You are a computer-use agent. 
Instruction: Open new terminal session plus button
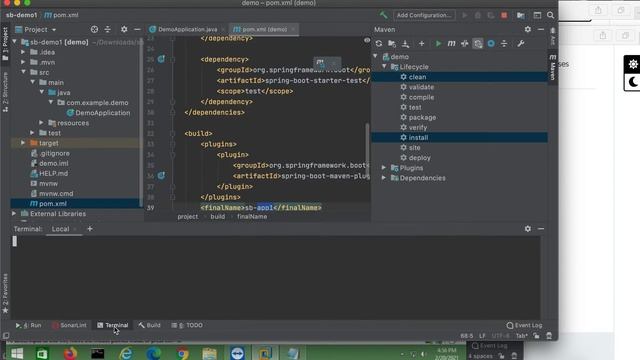pos(90,229)
